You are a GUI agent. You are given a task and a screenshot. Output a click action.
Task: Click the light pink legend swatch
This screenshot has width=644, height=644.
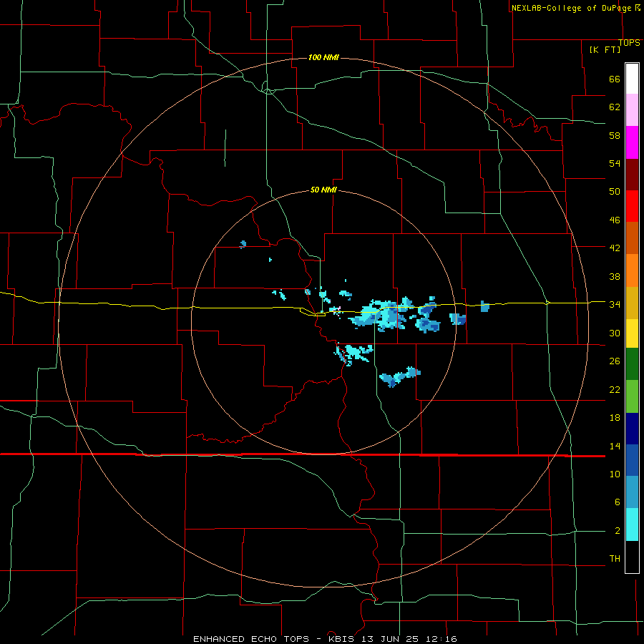[632, 110]
